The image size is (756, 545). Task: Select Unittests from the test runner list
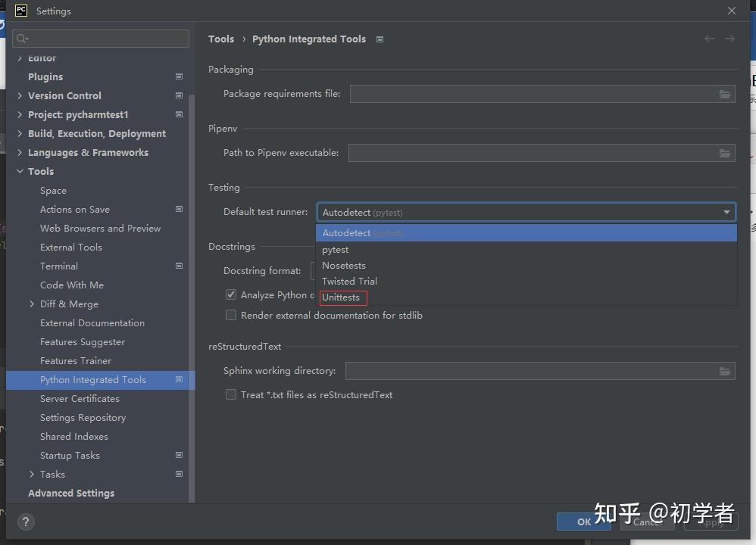(526, 297)
